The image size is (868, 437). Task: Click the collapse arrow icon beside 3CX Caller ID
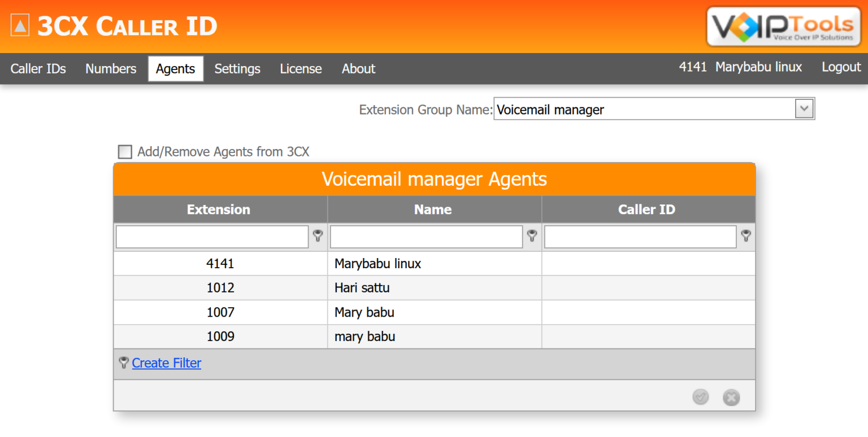[x=20, y=26]
